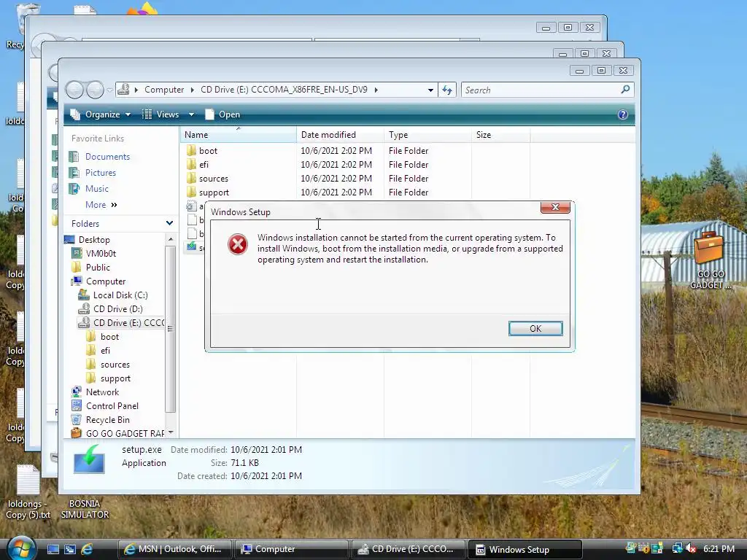This screenshot has width=747, height=560.
Task: Open the Windows Start orb
Action: pos(21,548)
